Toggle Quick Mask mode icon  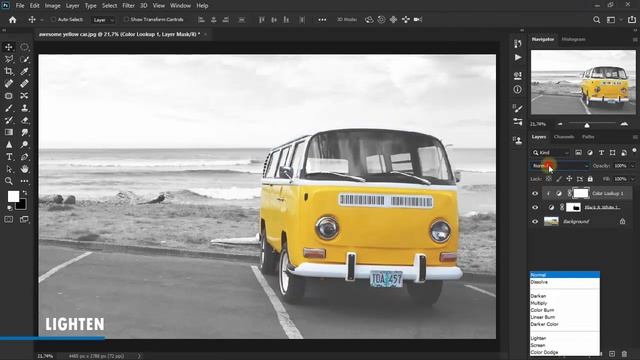coord(9,220)
